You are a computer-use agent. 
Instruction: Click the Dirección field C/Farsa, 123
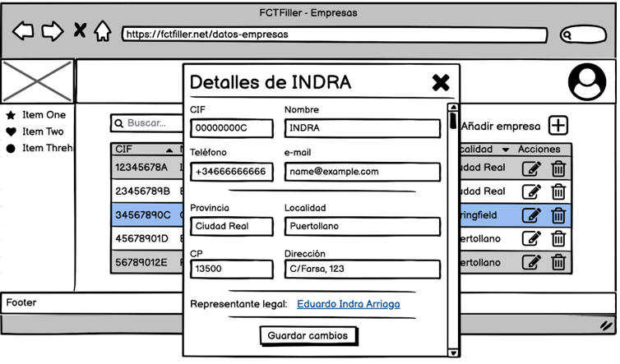click(x=362, y=269)
